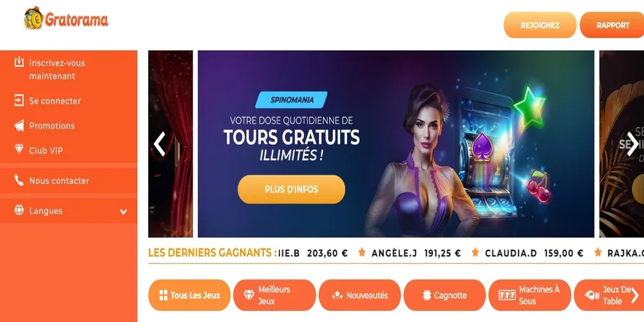644x322 pixels.
Task: Click the PLUS D'INFOS banner button
Action: (x=291, y=189)
